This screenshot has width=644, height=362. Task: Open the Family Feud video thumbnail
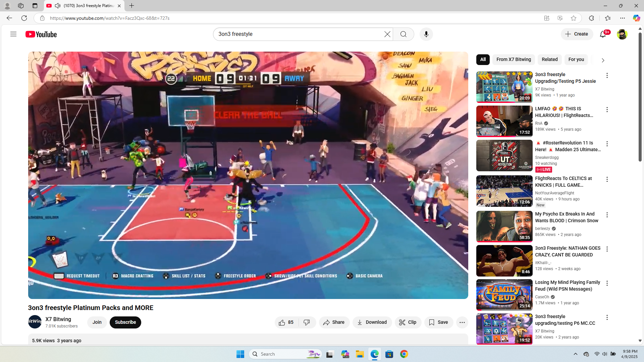click(x=504, y=295)
